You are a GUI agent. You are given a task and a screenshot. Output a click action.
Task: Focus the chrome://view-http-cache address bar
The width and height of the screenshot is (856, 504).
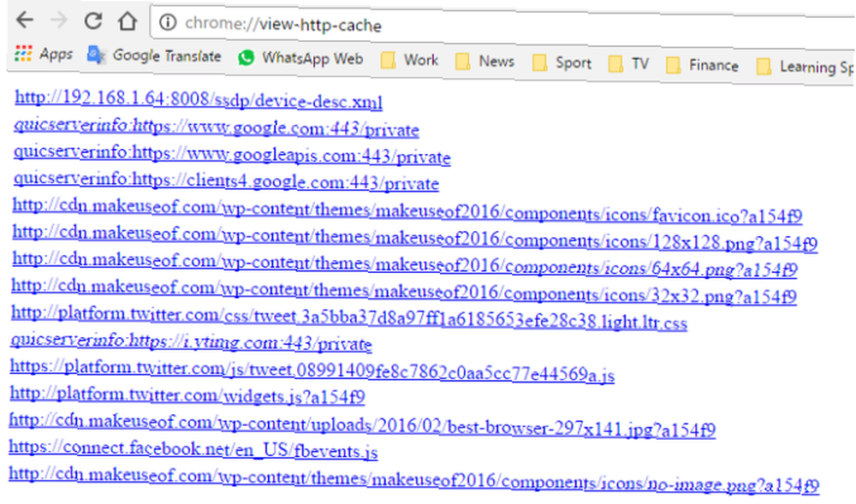pos(502,25)
